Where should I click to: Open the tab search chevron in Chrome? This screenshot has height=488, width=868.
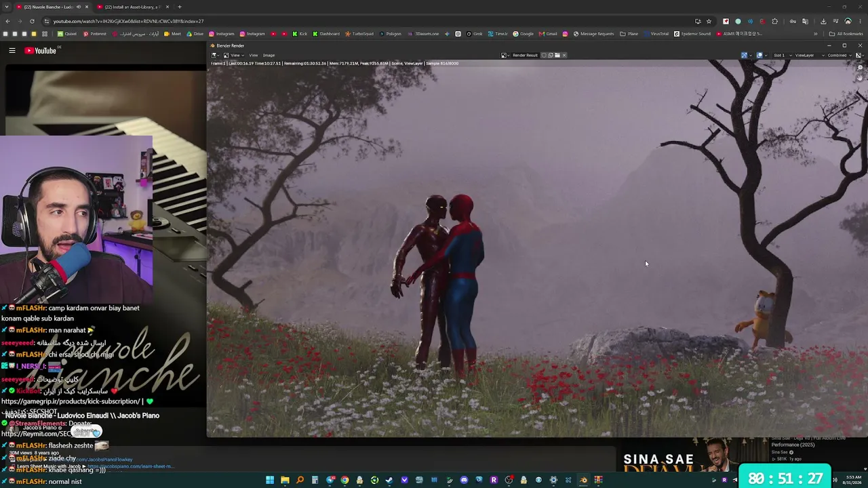[7, 7]
